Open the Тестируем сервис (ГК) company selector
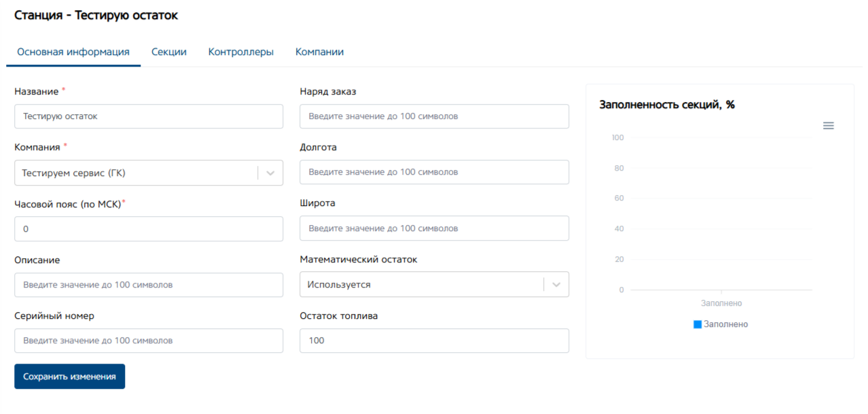868x414 pixels. (x=136, y=173)
